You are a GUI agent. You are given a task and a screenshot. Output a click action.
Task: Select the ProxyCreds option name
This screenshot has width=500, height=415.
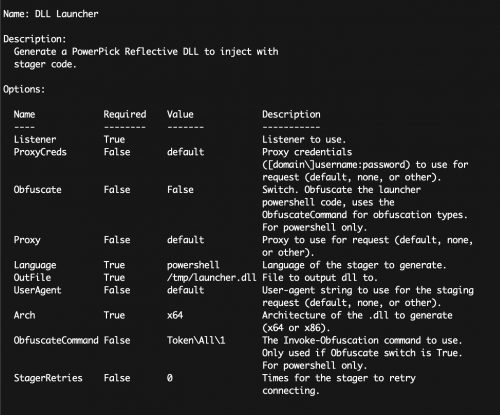[40, 152]
